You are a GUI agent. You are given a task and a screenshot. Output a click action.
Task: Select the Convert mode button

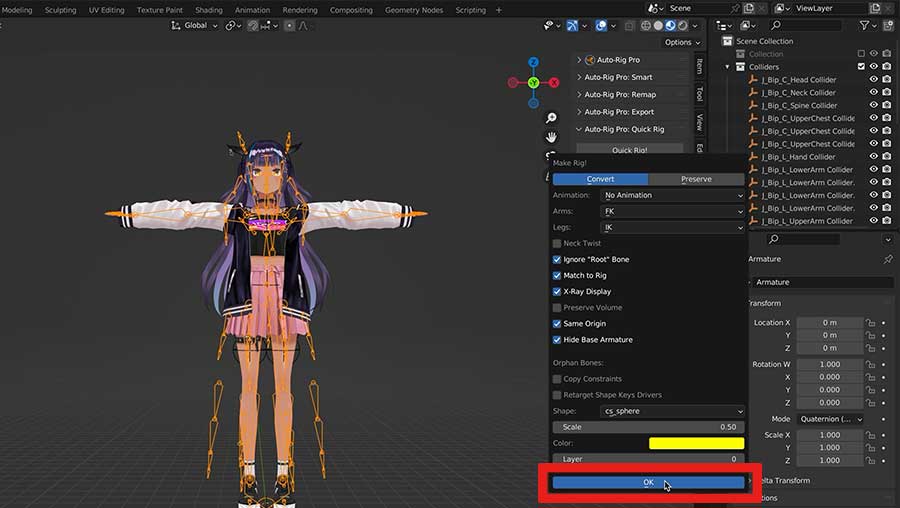tap(600, 179)
